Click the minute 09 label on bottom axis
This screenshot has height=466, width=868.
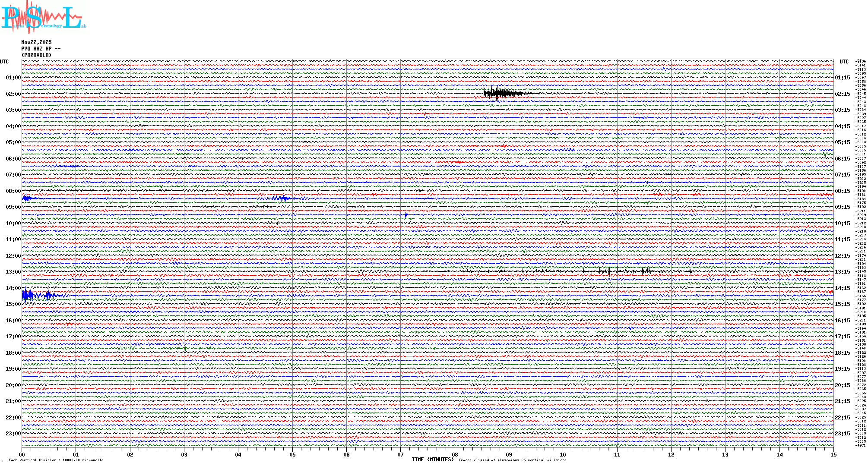(x=509, y=454)
